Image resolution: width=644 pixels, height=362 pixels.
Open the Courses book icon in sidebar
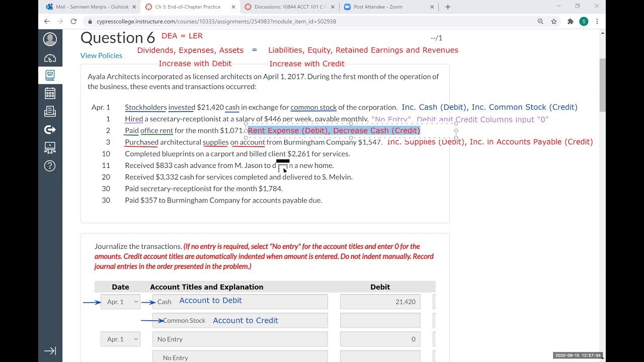[50, 75]
